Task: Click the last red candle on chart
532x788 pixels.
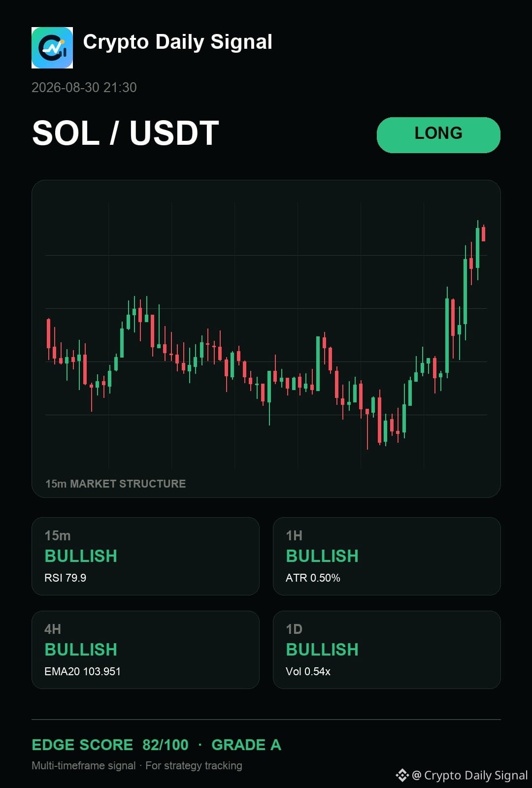Action: coord(484,233)
